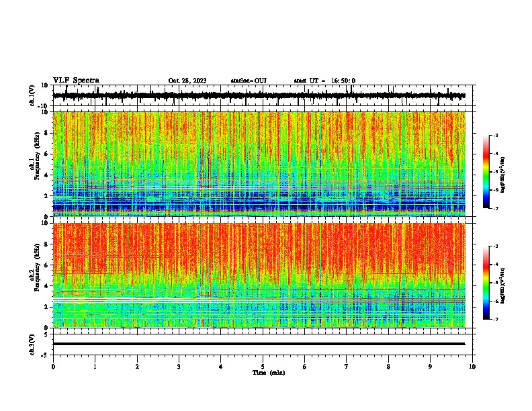The height and width of the screenshot is (411, 532).
Task: Click the "Time (min)" x-axis label
Action: [269, 373]
